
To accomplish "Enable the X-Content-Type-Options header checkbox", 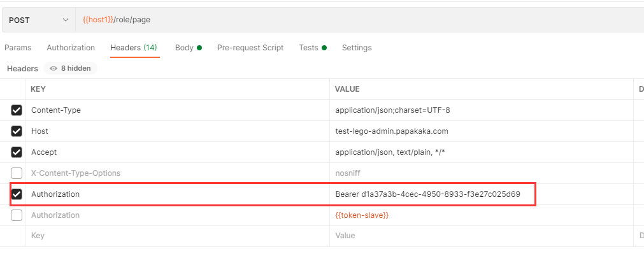I will pos(17,173).
